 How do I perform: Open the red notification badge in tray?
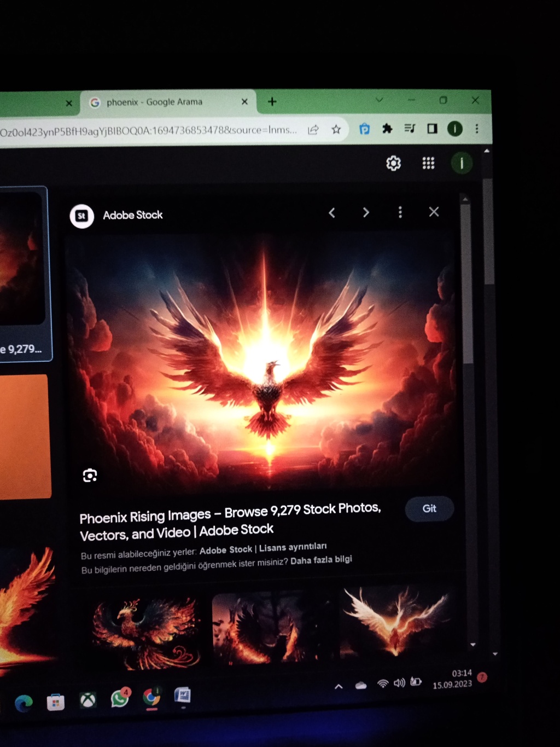coord(482,677)
